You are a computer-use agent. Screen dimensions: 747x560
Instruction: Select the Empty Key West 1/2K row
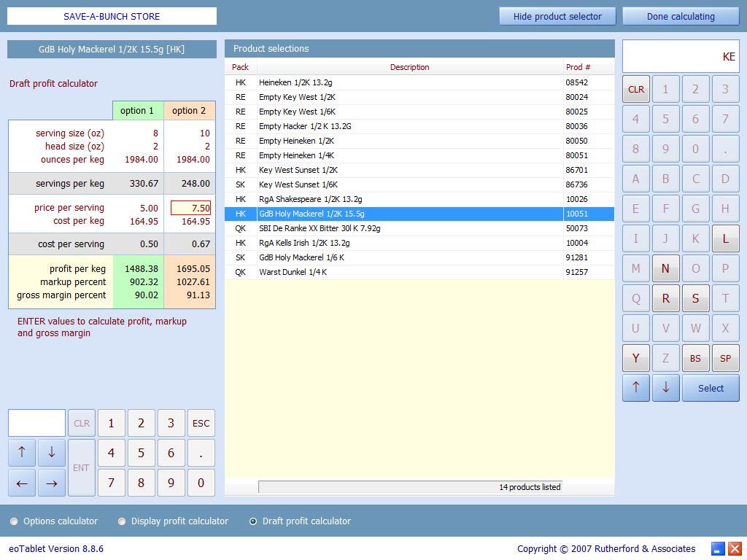click(x=419, y=97)
